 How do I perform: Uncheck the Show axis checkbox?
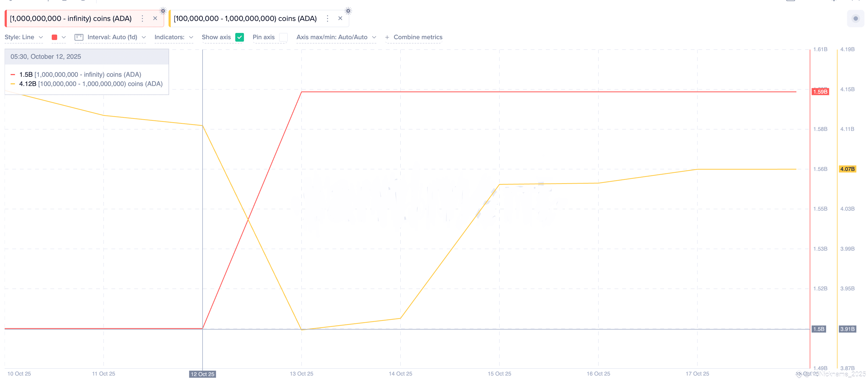240,37
